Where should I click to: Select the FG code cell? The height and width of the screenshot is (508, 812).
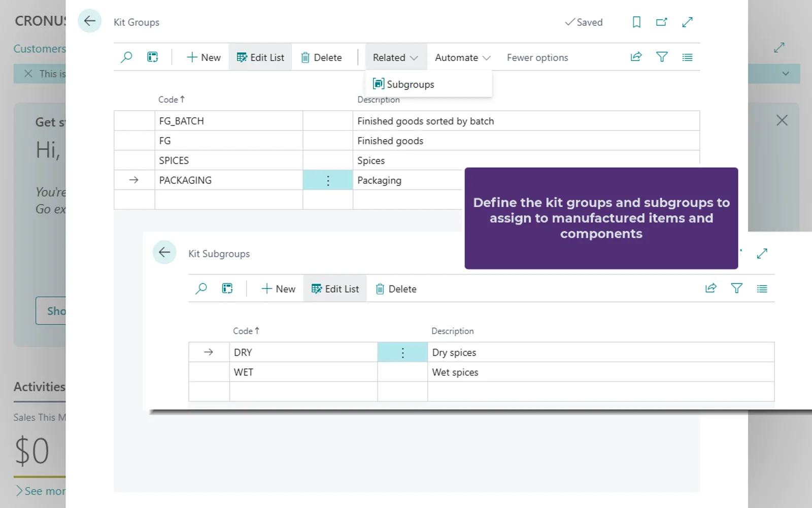pyautogui.click(x=228, y=141)
